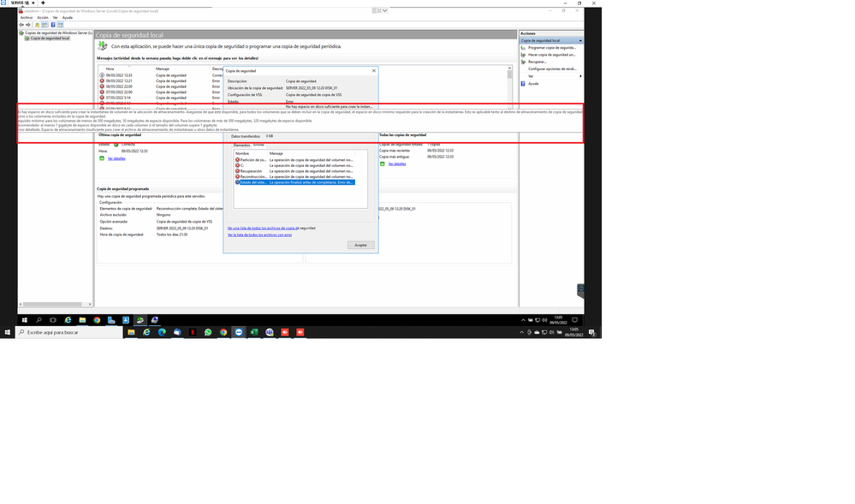
Task: Open Task View on remote taskbar
Action: click(53, 320)
